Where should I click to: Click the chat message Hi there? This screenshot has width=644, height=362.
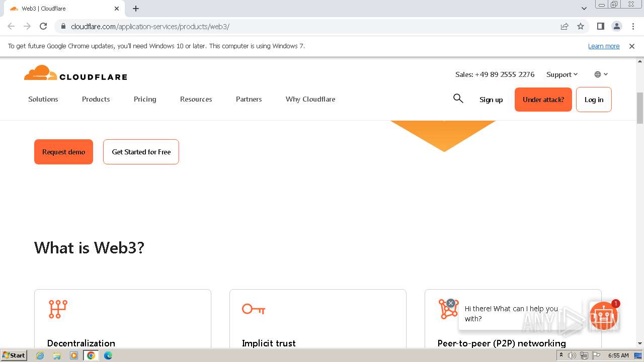click(511, 314)
